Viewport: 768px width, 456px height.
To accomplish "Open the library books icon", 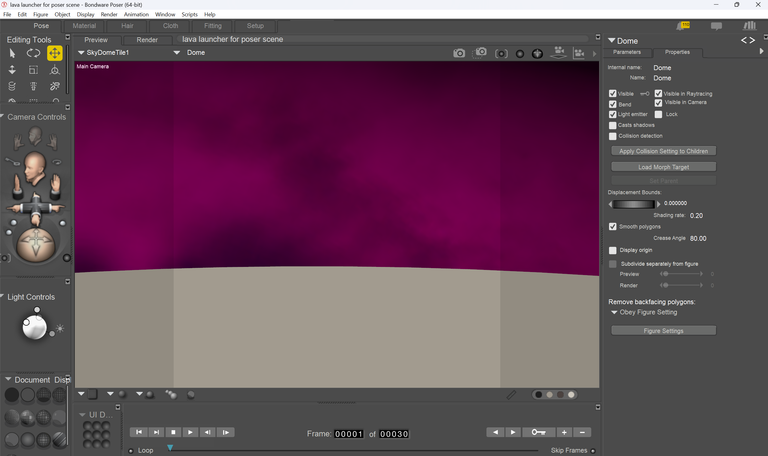I will (749, 25).
